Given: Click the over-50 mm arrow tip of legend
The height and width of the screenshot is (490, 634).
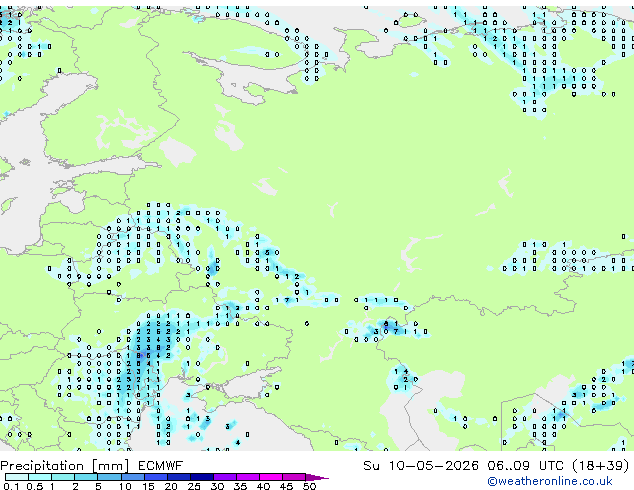Looking at the screenshot, I should tap(317, 478).
